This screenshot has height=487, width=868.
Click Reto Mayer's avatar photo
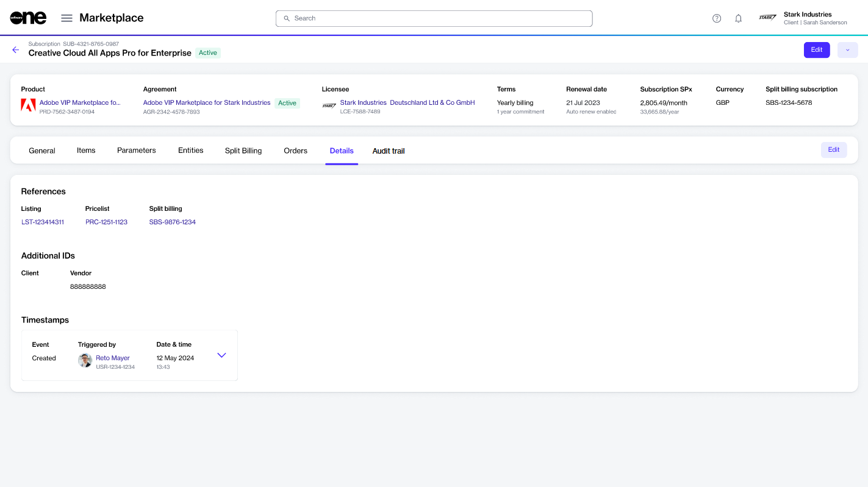85,361
